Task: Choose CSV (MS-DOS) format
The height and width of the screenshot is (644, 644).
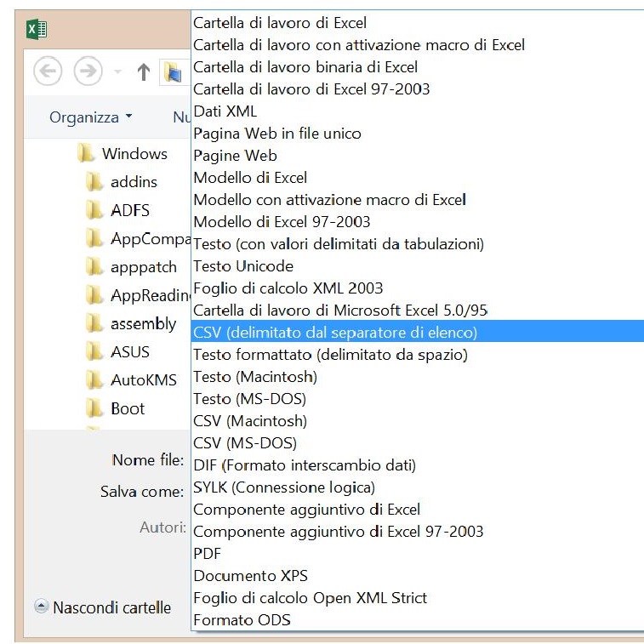Action: point(418,443)
